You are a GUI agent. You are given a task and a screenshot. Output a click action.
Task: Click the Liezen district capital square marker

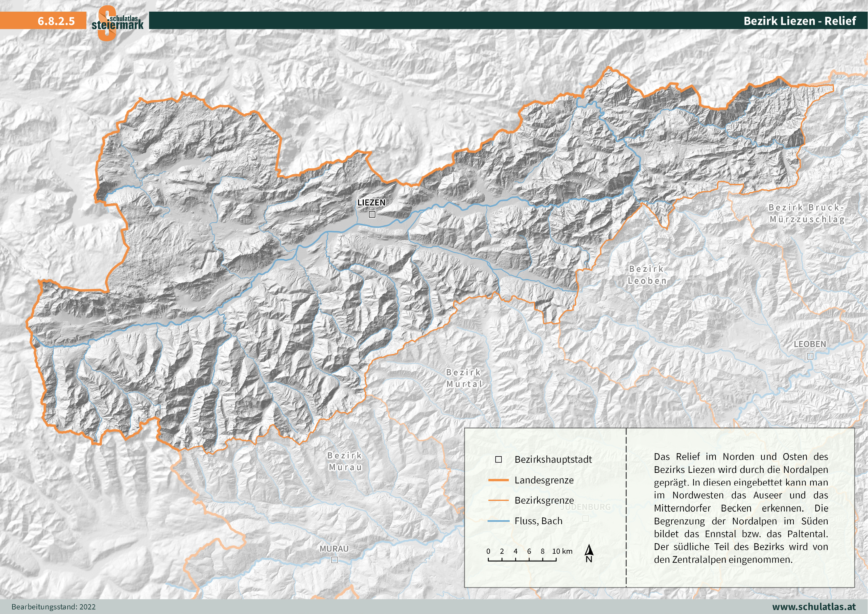(x=372, y=214)
